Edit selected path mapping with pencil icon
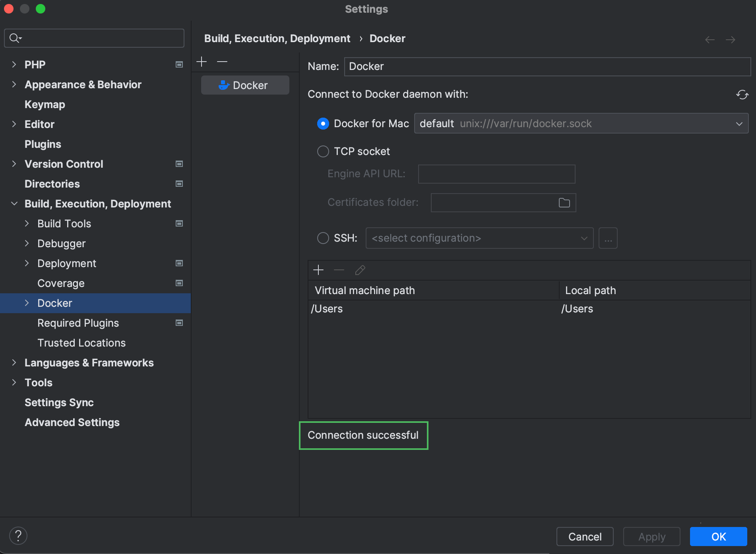 click(360, 270)
